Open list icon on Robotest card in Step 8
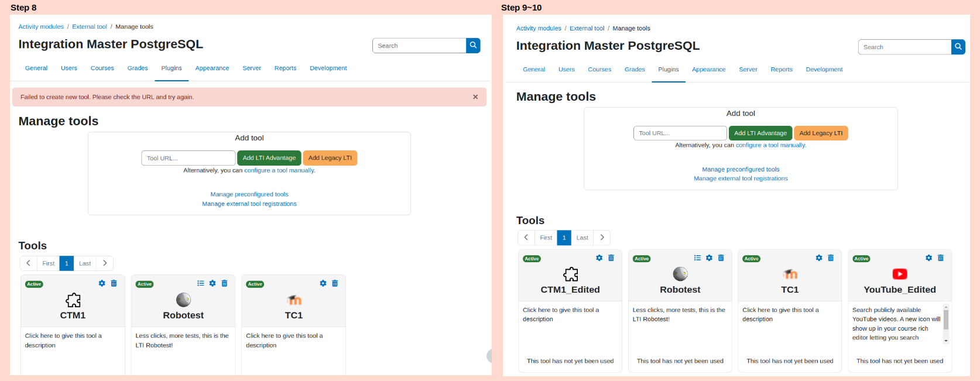The width and height of the screenshot is (980, 381). pyautogui.click(x=201, y=283)
